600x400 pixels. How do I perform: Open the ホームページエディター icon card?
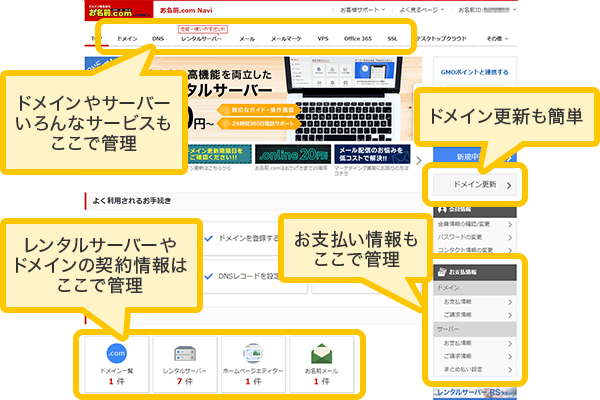tap(253, 364)
